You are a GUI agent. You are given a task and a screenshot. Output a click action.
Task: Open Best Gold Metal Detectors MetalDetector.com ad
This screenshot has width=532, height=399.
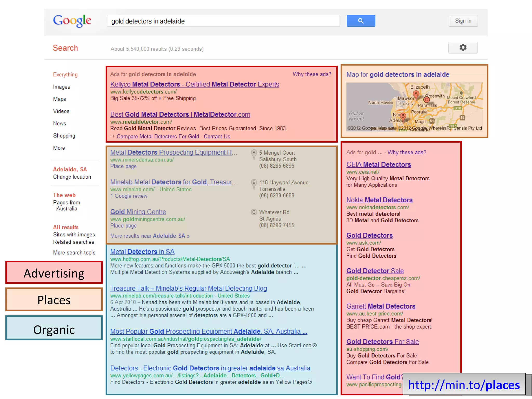(x=180, y=114)
